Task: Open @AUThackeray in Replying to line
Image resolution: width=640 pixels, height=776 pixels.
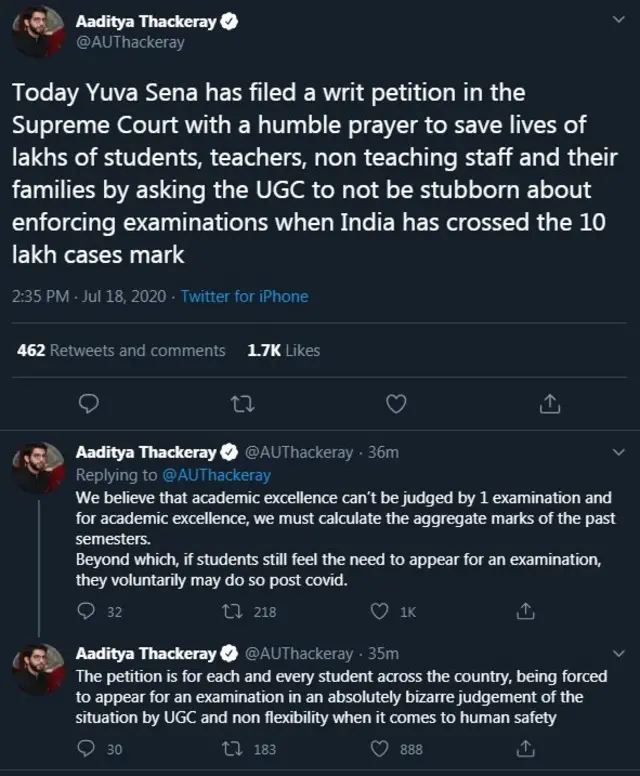Action: (x=216, y=475)
